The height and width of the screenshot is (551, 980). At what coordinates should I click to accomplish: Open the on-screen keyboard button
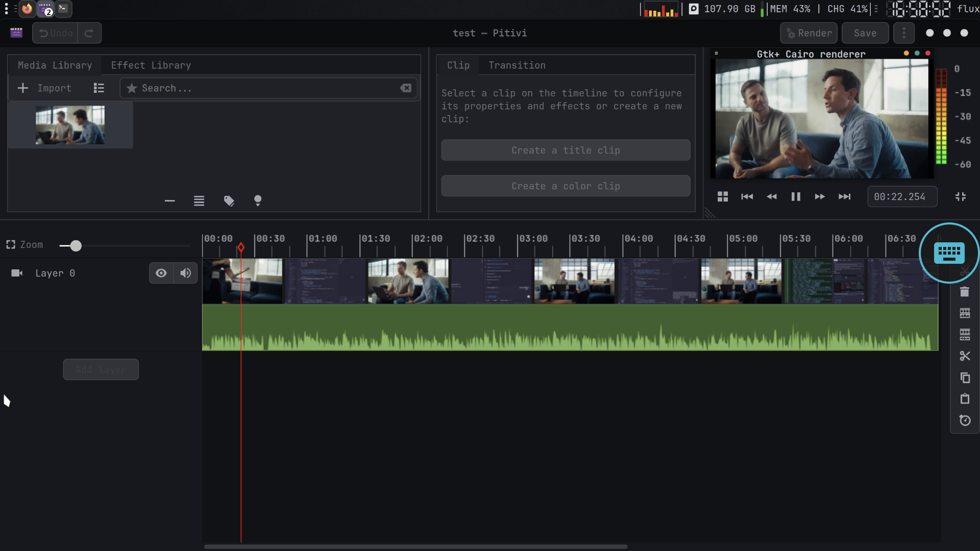click(949, 253)
